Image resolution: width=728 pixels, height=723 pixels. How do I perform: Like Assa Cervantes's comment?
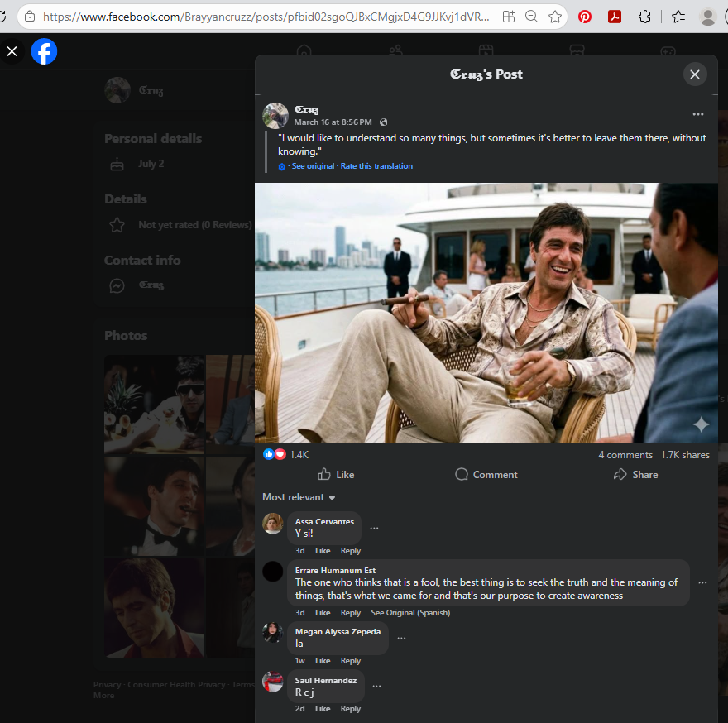(323, 551)
